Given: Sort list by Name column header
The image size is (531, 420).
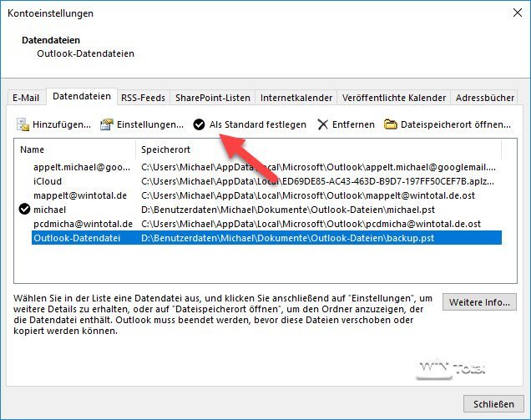Looking at the screenshot, I should (x=75, y=149).
